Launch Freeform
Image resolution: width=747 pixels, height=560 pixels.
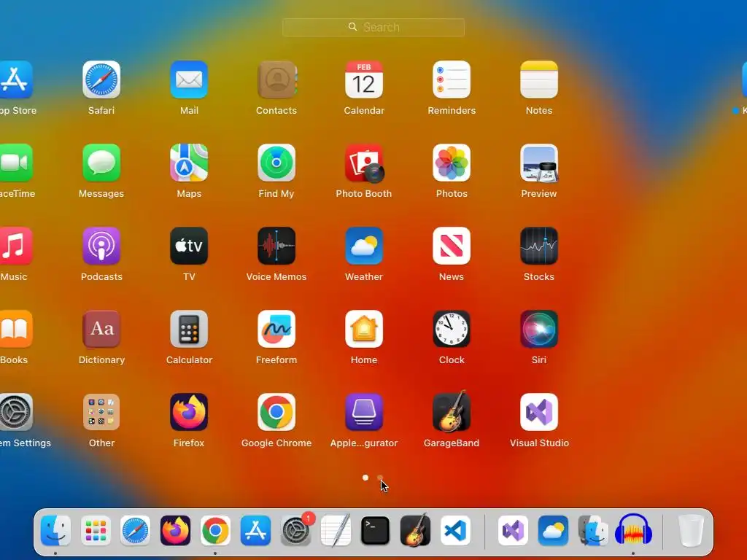click(x=276, y=329)
